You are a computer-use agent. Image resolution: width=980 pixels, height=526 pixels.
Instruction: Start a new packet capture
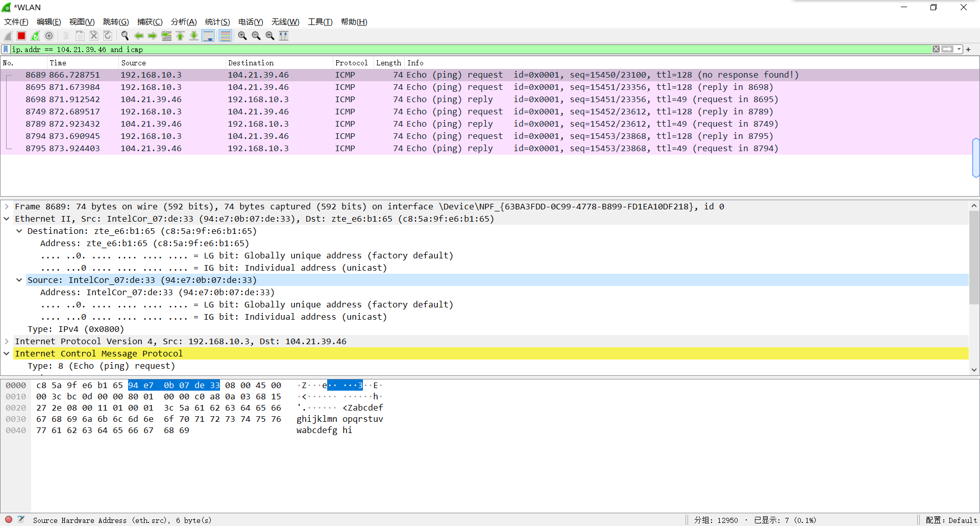click(x=7, y=36)
